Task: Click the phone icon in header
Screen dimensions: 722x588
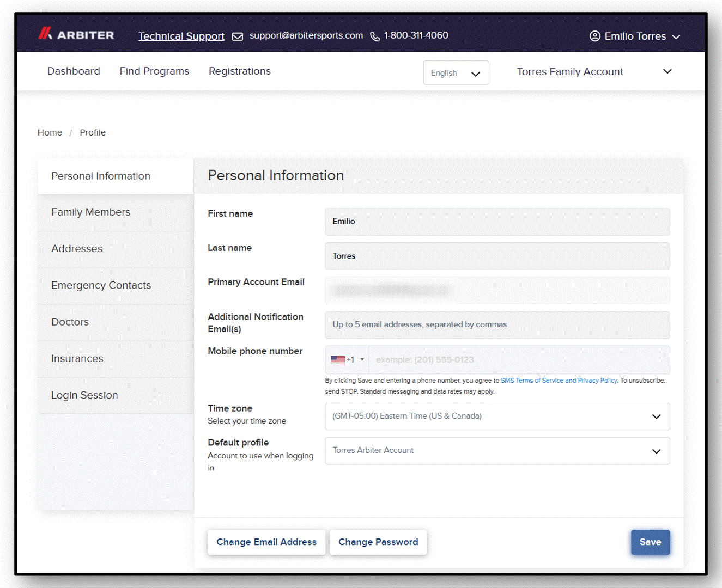Action: [x=375, y=36]
